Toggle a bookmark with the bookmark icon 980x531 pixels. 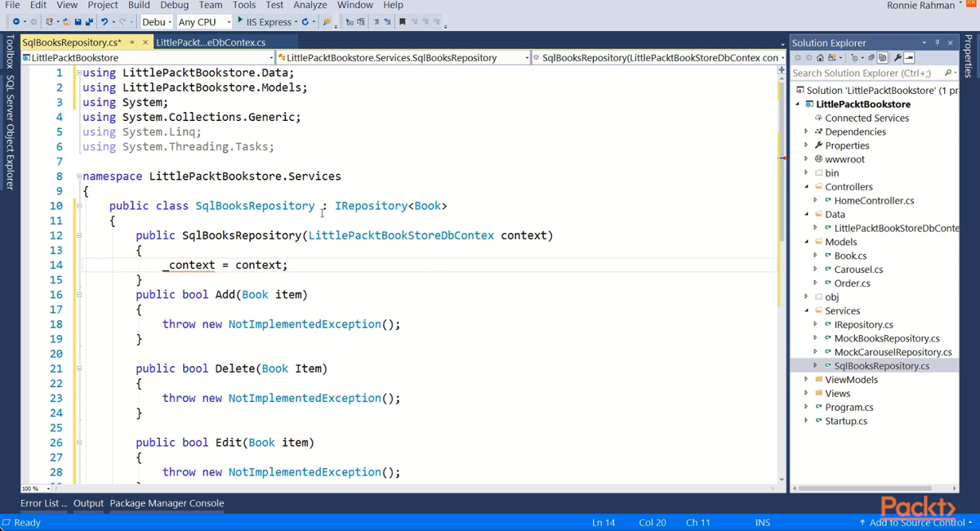click(403, 21)
